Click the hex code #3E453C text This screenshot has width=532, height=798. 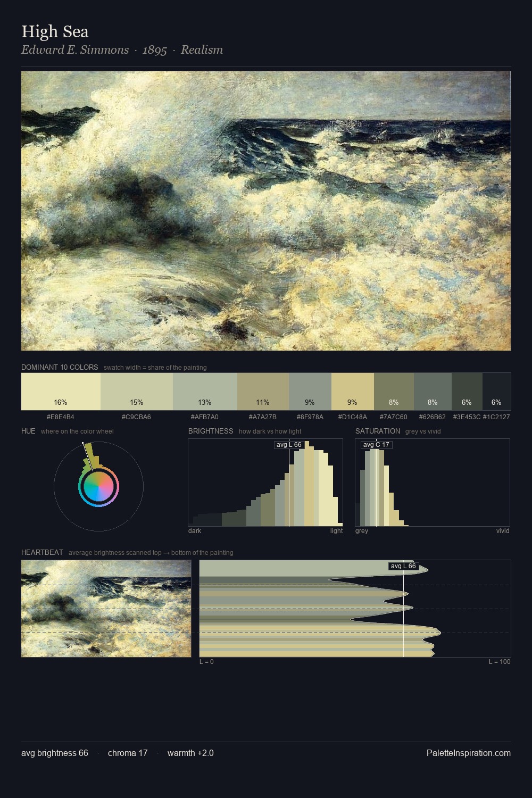pyautogui.click(x=467, y=417)
